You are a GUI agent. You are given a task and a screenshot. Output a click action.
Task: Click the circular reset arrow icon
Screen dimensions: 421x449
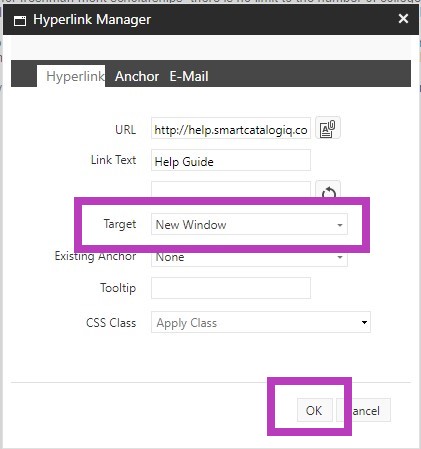tap(328, 190)
